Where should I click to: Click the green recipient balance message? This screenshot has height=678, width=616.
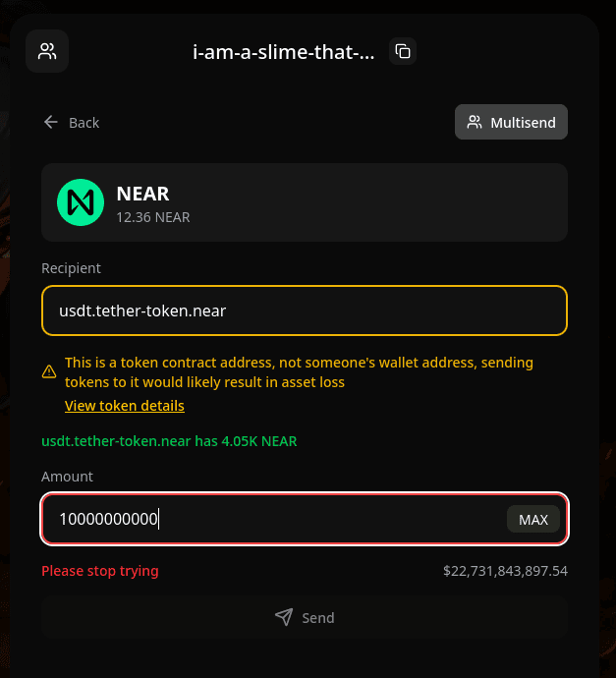point(169,441)
